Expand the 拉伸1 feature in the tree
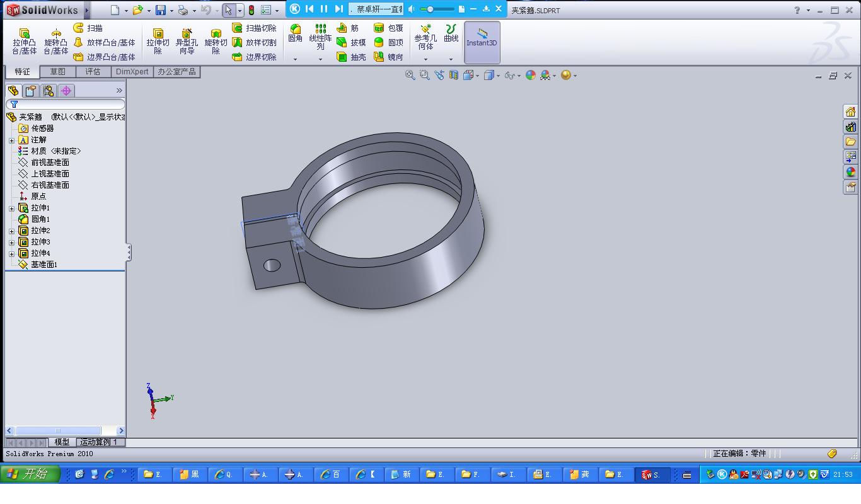861x504 pixels. click(11, 208)
